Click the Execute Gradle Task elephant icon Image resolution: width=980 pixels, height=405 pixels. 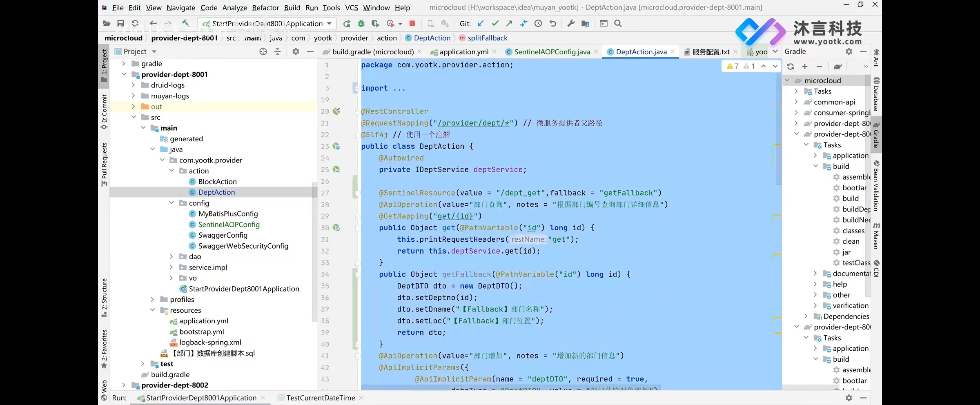pyautogui.click(x=837, y=67)
